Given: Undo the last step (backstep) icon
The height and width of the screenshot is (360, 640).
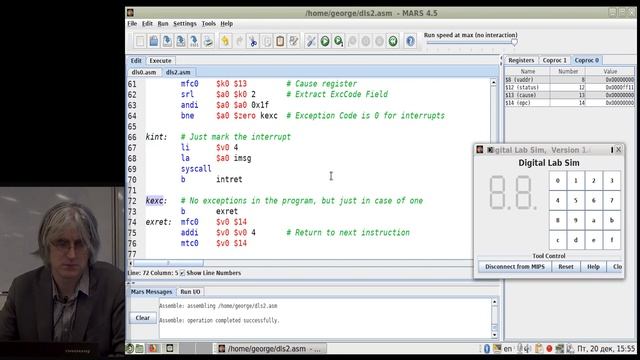Looking at the screenshot, I should pos(352,41).
